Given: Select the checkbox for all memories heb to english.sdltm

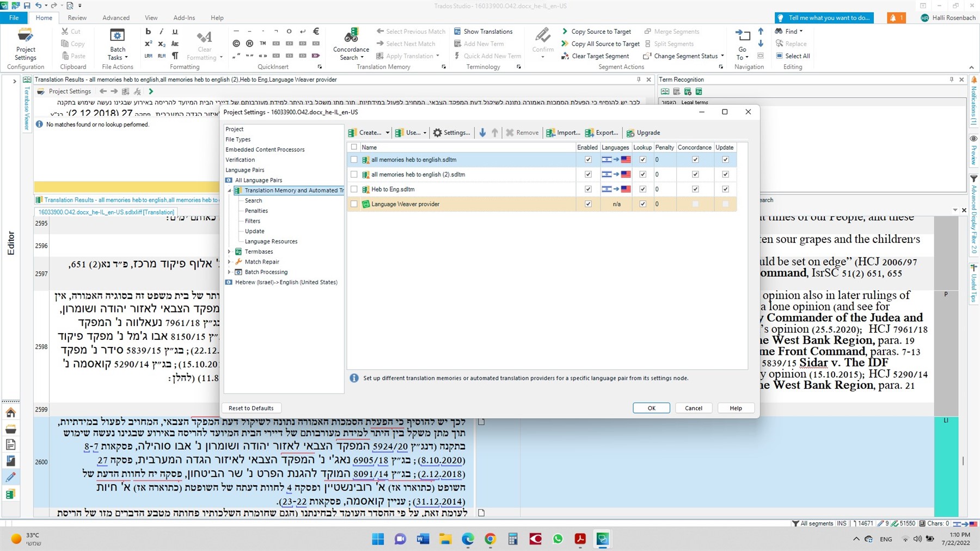Looking at the screenshot, I should [354, 160].
